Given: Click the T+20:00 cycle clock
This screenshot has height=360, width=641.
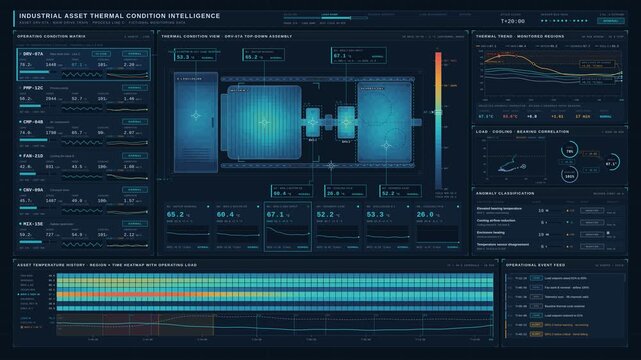Looking at the screenshot, I should (513, 21).
